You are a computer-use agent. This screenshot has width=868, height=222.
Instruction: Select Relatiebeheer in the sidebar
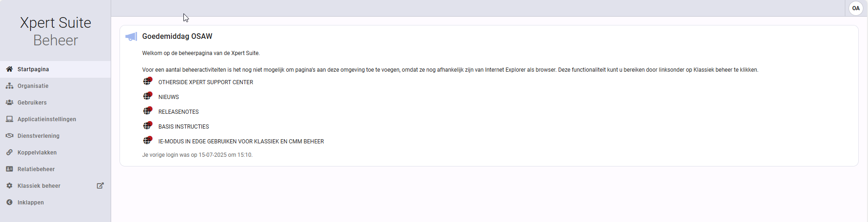pyautogui.click(x=56, y=169)
